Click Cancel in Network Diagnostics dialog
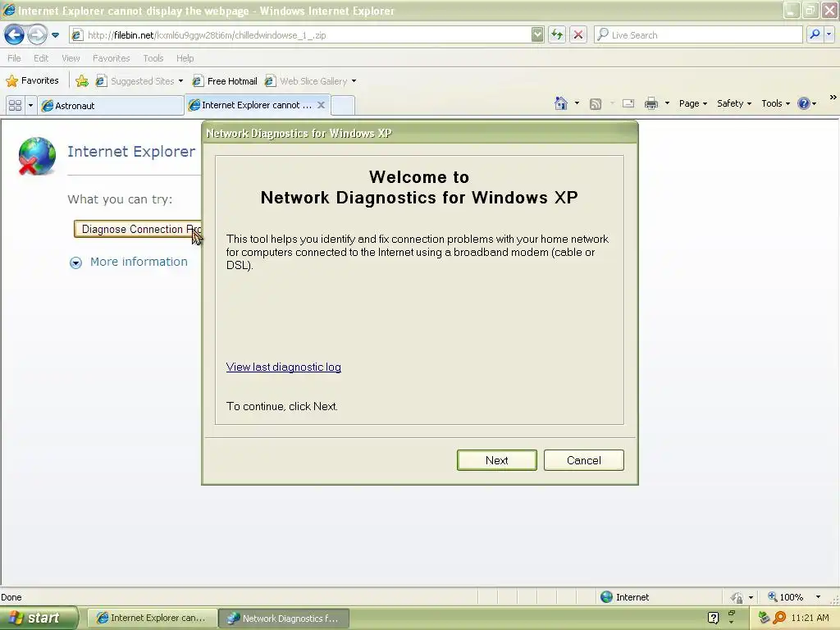The height and width of the screenshot is (630, 840). 583,460
